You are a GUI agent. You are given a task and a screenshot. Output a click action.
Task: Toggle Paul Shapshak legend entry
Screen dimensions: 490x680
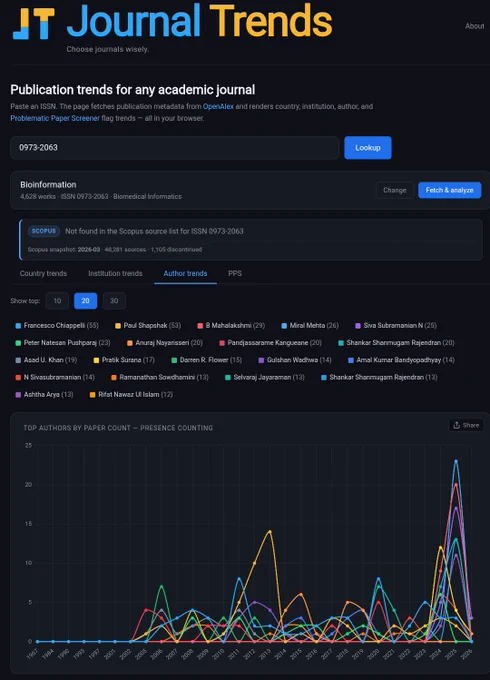tap(148, 325)
